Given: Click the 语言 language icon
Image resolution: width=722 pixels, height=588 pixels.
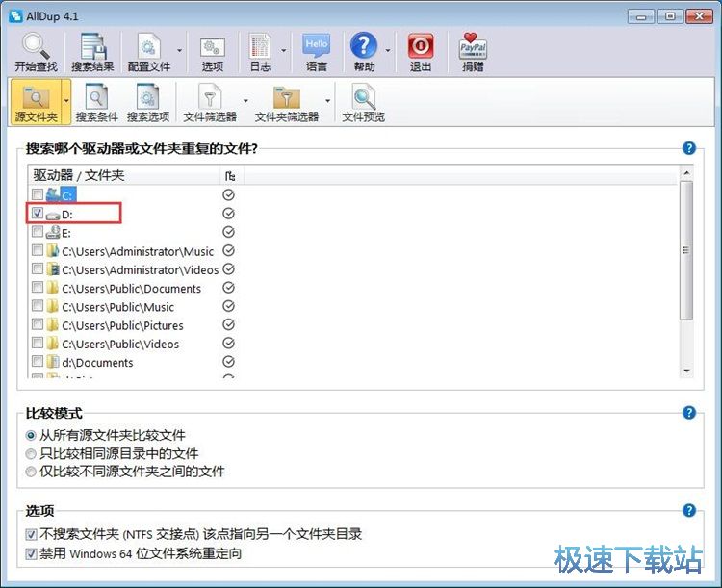Looking at the screenshot, I should tap(317, 52).
